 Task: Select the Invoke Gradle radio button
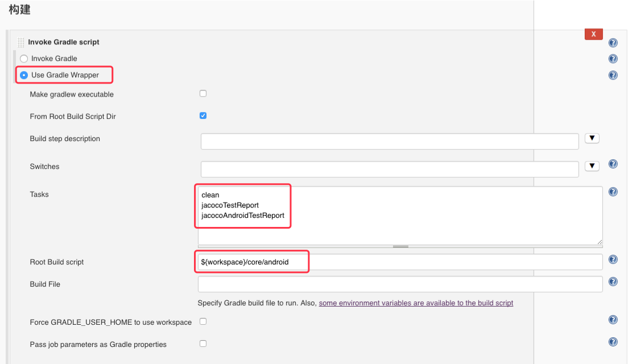click(24, 59)
